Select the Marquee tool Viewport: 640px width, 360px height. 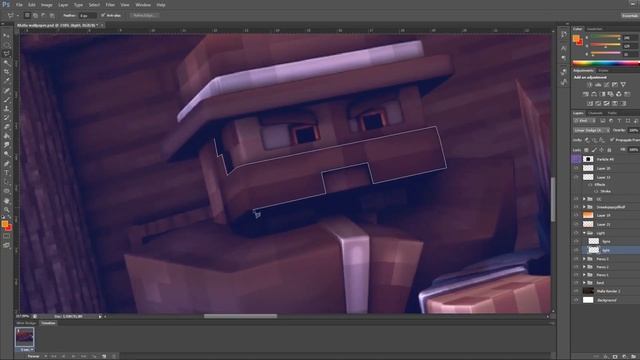click(x=7, y=45)
